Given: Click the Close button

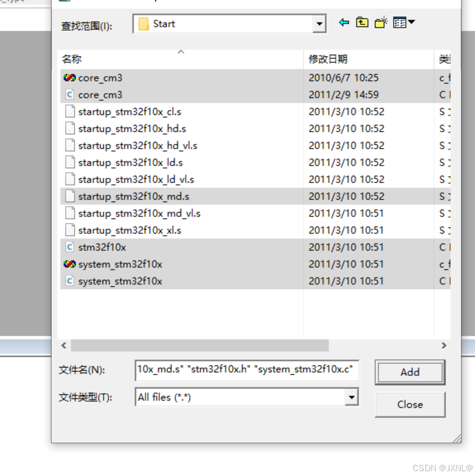Looking at the screenshot, I should click(410, 404).
